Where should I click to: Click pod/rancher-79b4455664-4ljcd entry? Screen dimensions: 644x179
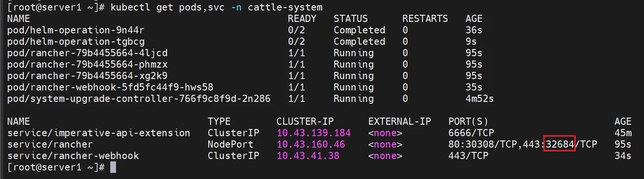(x=87, y=53)
